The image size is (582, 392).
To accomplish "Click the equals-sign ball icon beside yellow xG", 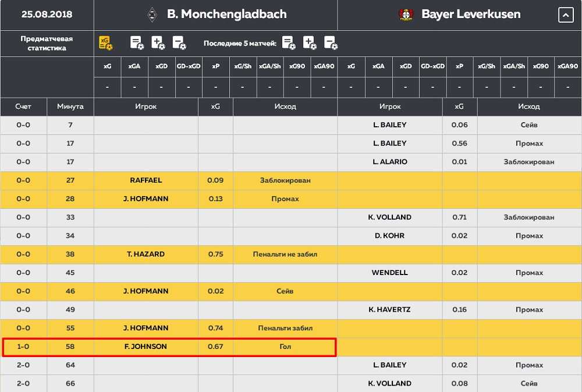I will (x=137, y=42).
